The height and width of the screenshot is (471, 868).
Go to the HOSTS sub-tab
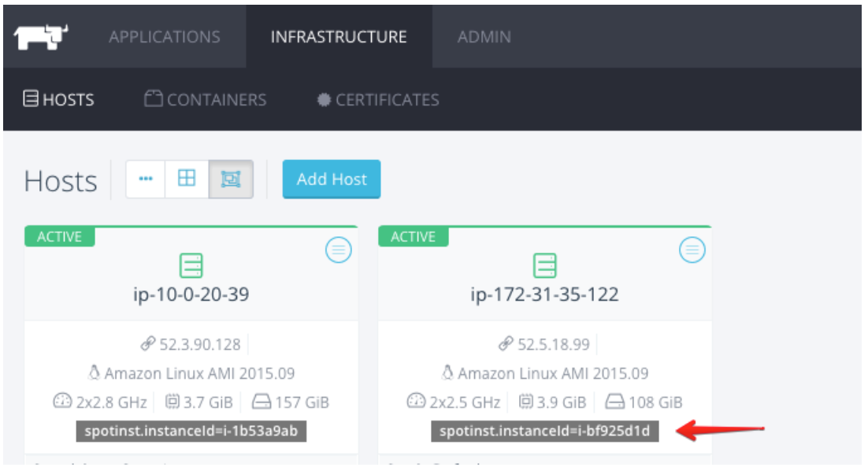[60, 100]
